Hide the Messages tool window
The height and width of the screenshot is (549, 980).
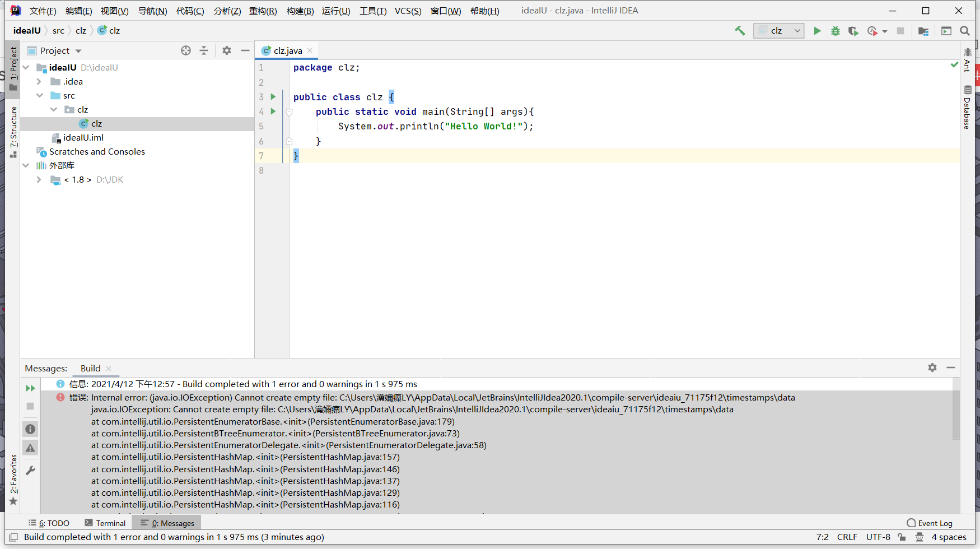click(951, 367)
